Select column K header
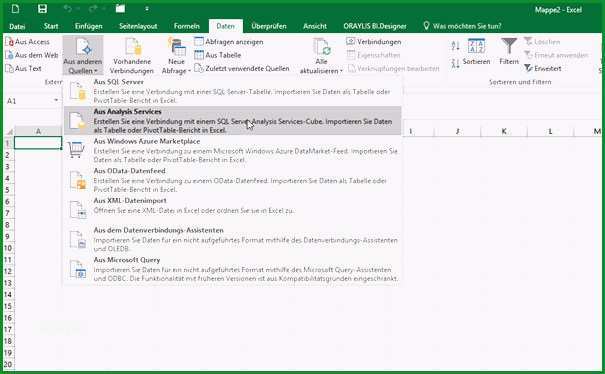 [x=504, y=132]
